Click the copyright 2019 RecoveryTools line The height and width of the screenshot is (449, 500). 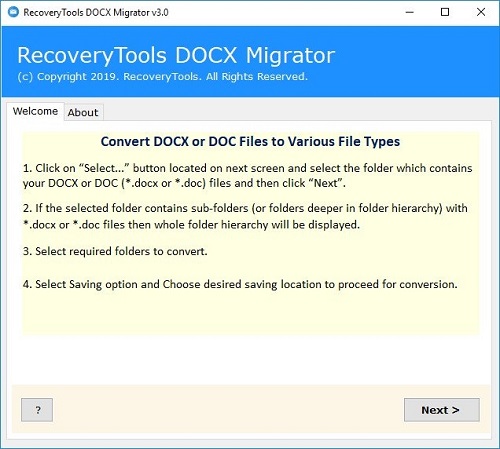click(x=162, y=77)
